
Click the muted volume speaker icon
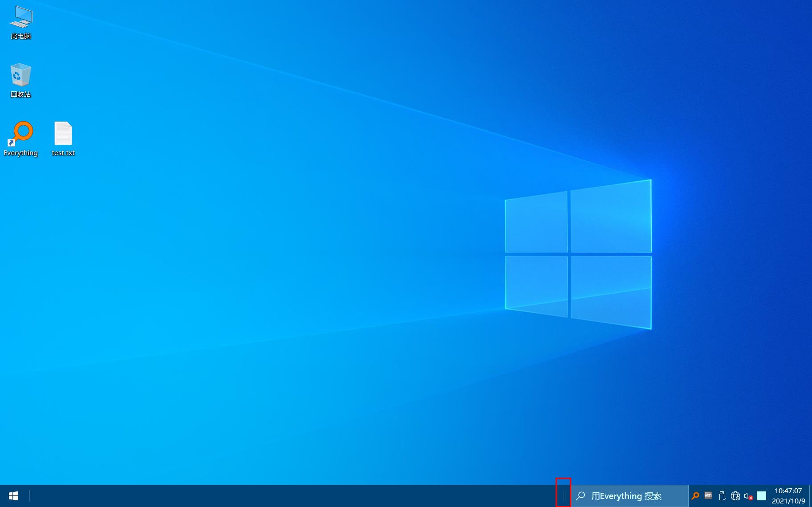[748, 496]
